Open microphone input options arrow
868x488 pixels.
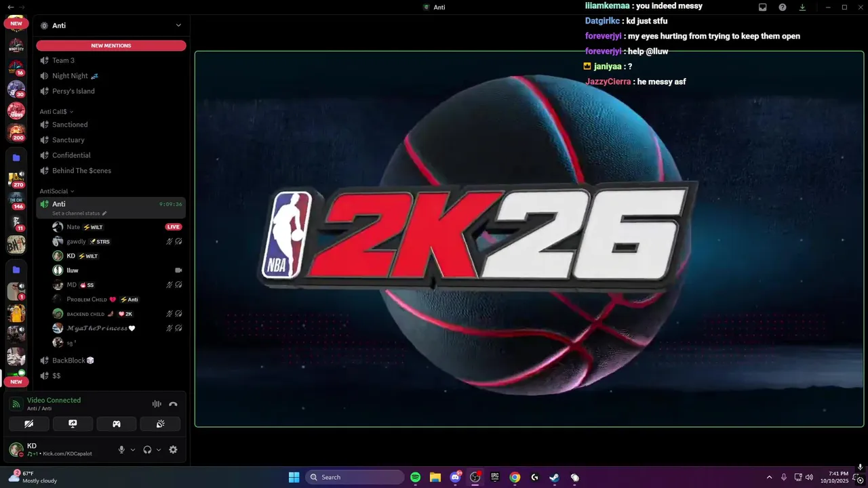(133, 449)
